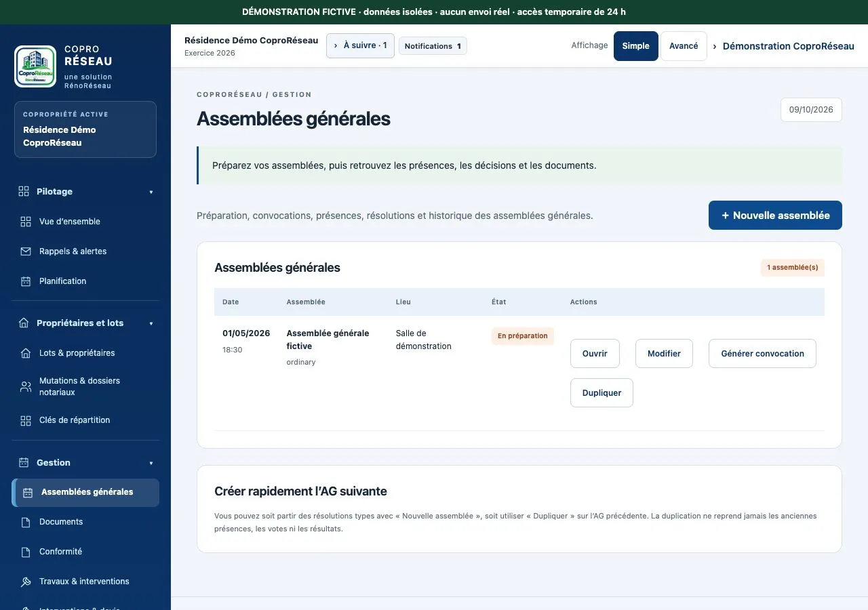The width and height of the screenshot is (868, 610).
Task: Click the Documents file icon
Action: tap(26, 522)
